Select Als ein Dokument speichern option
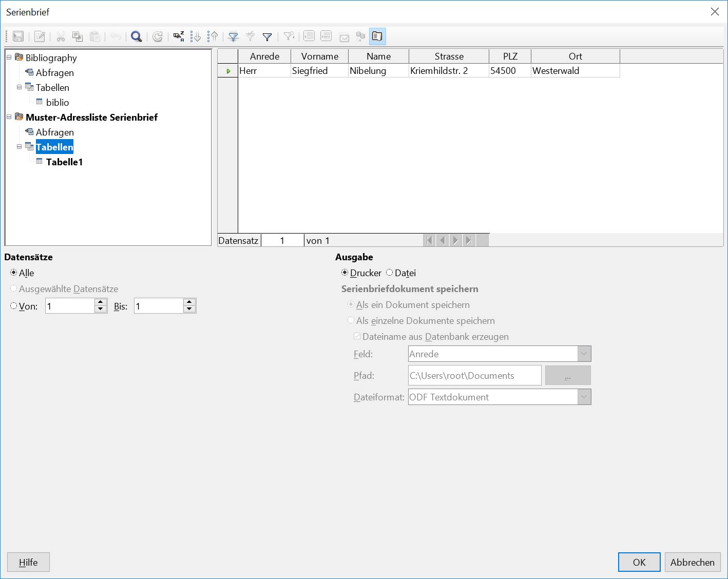This screenshot has height=579, width=728. coord(351,304)
